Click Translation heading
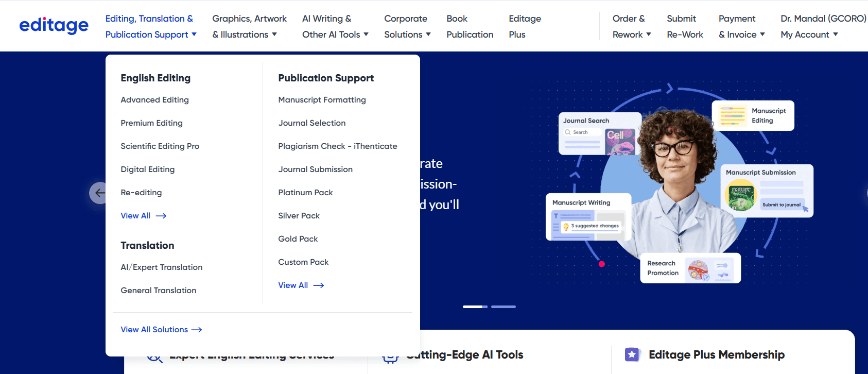This screenshot has width=868, height=374. pyautogui.click(x=147, y=246)
